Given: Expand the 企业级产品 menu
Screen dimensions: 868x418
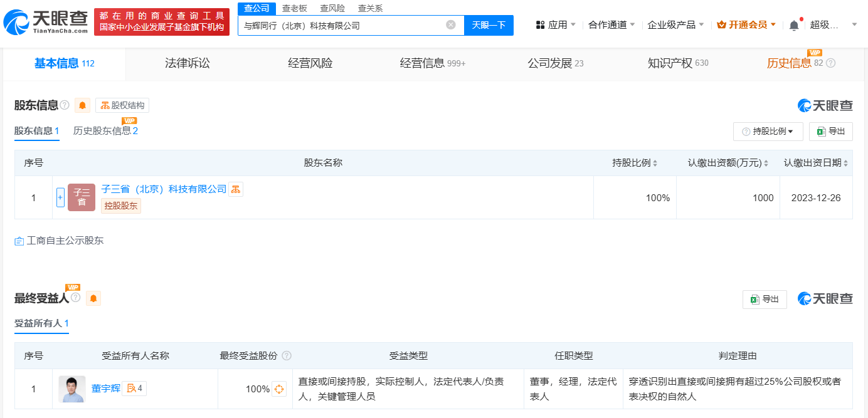Looking at the screenshot, I should coord(675,25).
